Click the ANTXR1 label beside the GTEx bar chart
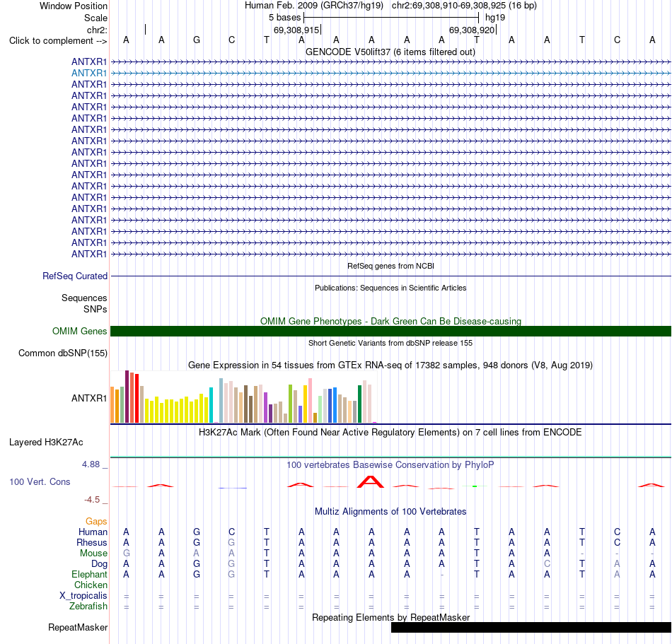The image size is (672, 644). [89, 398]
